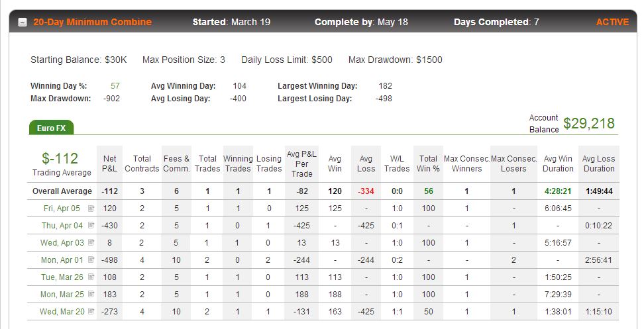The height and width of the screenshot is (329, 644).
Task: Select the Euro FX tab
Action: (51, 128)
